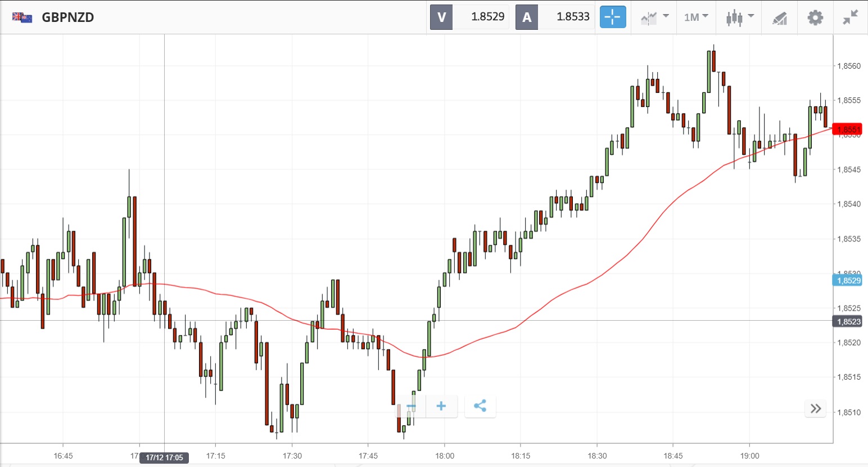Click the GBPNZD instrument name
Screen dimensions: 868x467
click(x=68, y=17)
